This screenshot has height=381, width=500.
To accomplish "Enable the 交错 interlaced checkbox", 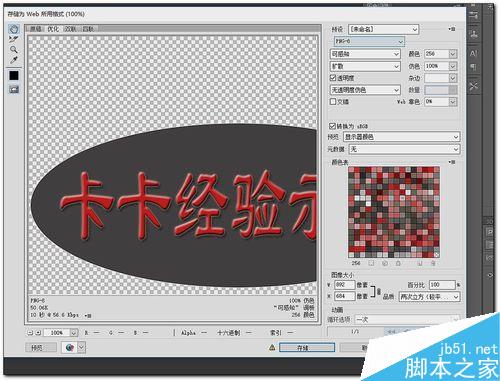I will point(333,101).
